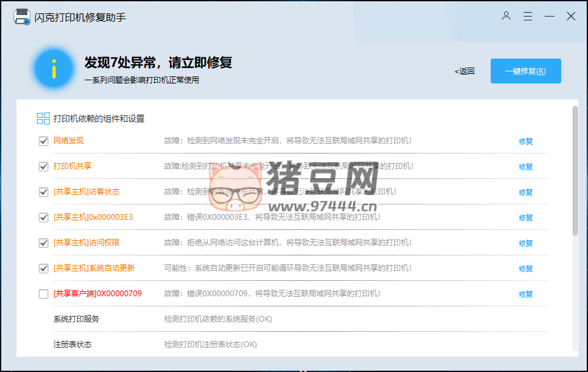Select the 系统打印服务 row
Screen dimensions: 588x372
(x=76, y=319)
